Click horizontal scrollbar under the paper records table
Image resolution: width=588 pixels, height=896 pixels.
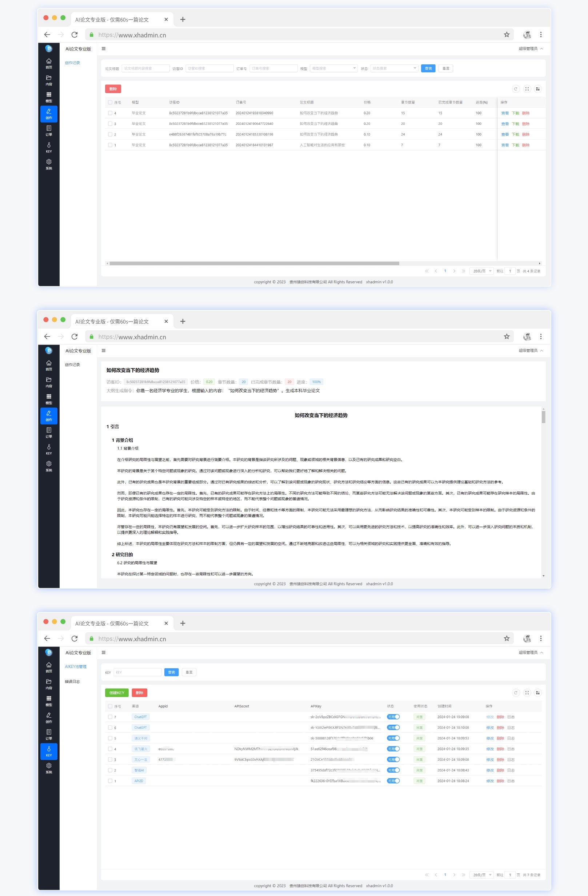[254, 263]
